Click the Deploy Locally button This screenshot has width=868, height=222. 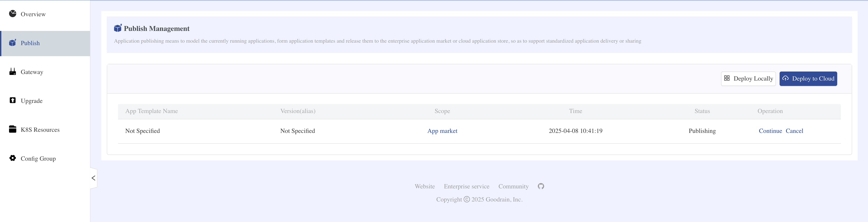[748, 79]
